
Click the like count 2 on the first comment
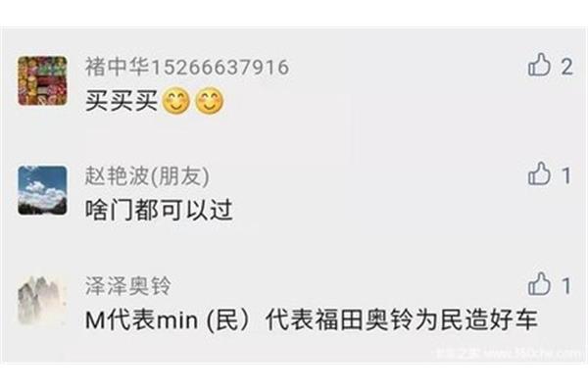(566, 67)
